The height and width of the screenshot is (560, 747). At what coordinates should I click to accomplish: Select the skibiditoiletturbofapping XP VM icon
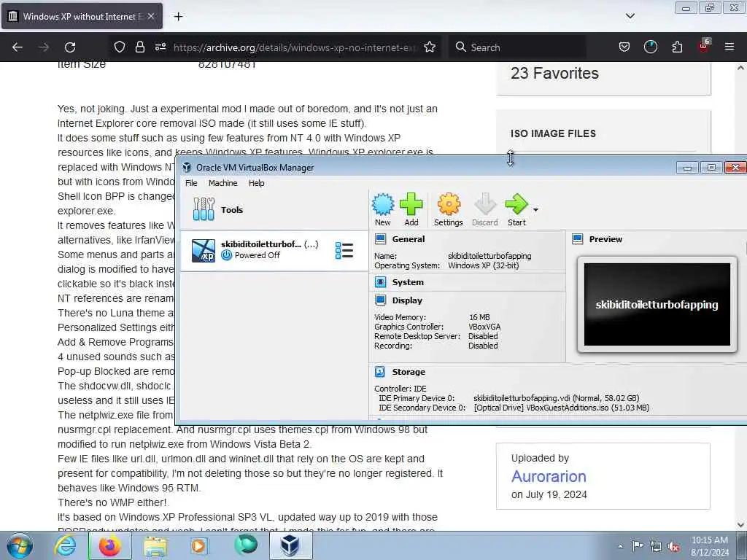(204, 251)
